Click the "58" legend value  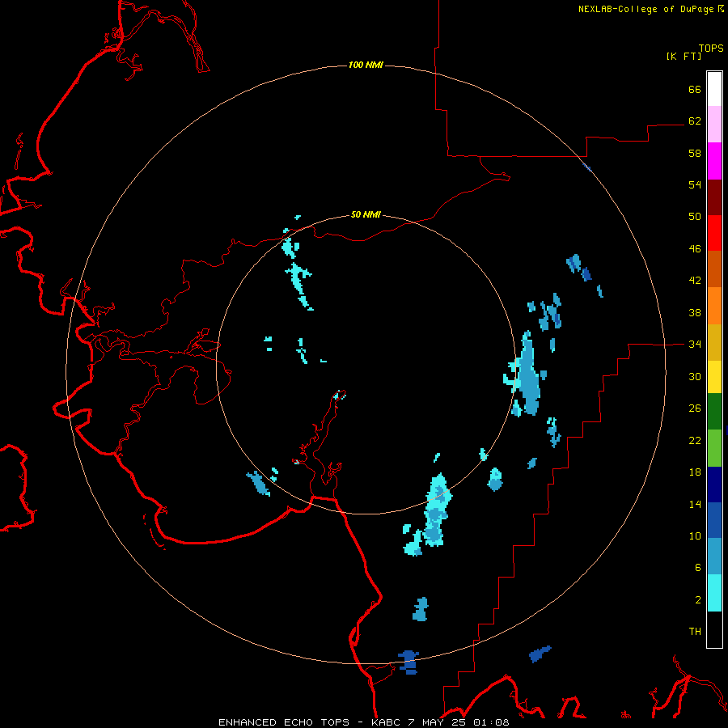tap(695, 153)
